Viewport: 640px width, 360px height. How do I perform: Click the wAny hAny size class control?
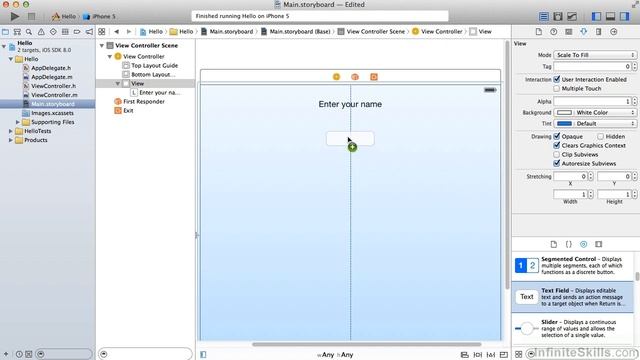coord(335,355)
